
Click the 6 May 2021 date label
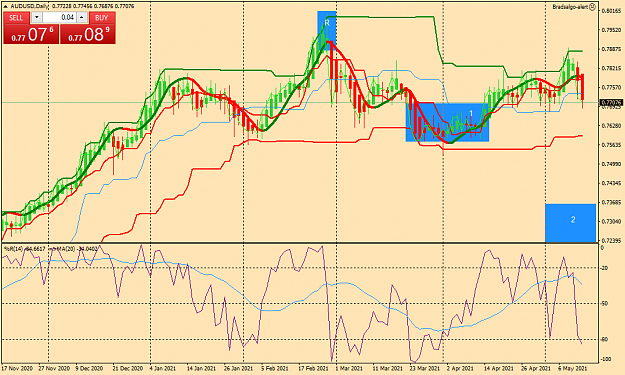tap(572, 368)
